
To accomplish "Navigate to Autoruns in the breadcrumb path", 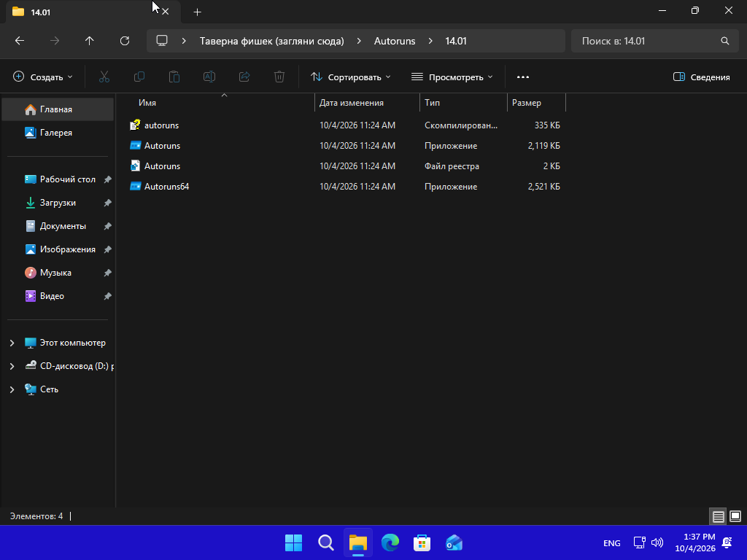I will click(x=395, y=41).
